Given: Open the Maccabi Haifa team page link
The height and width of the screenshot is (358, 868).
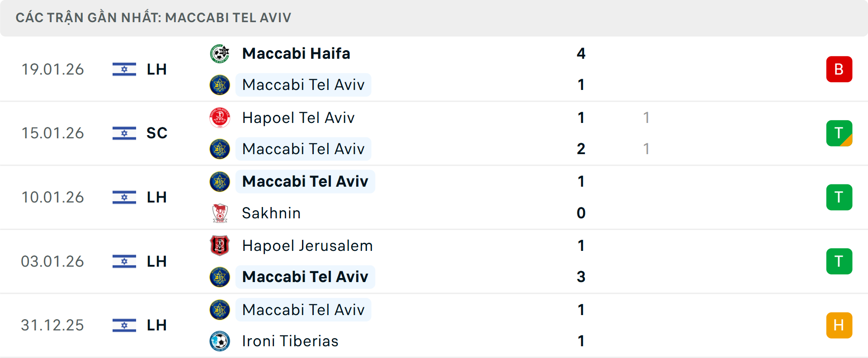Looking at the screenshot, I should click(x=296, y=53).
